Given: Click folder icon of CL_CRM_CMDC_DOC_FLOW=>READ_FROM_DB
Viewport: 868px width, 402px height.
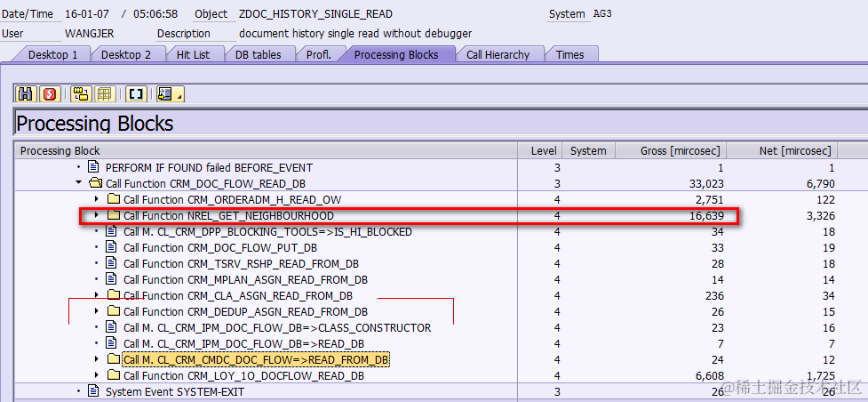Looking at the screenshot, I should click(x=114, y=359).
